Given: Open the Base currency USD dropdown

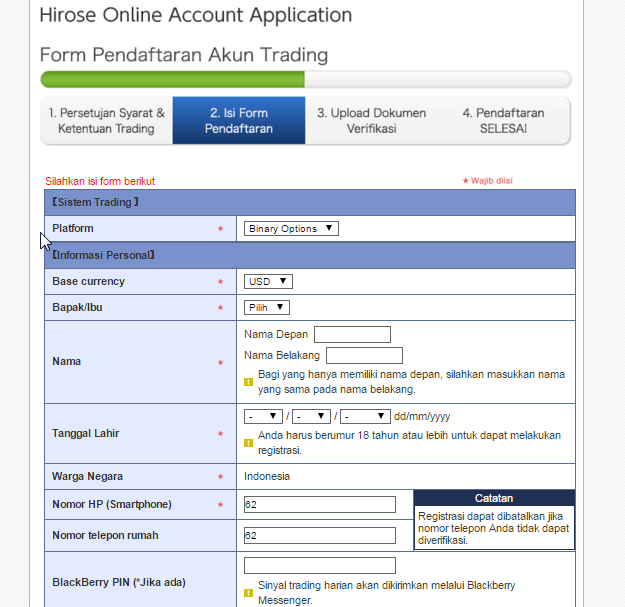Looking at the screenshot, I should (x=268, y=281).
